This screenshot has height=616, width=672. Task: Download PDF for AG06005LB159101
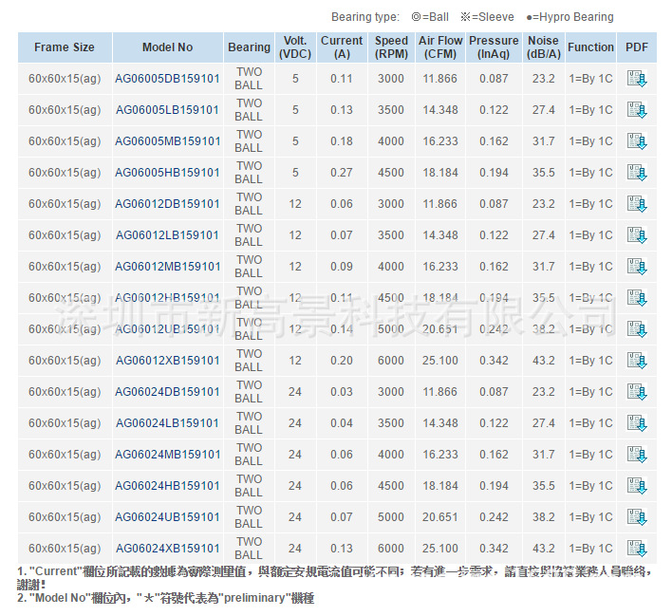pos(637,110)
